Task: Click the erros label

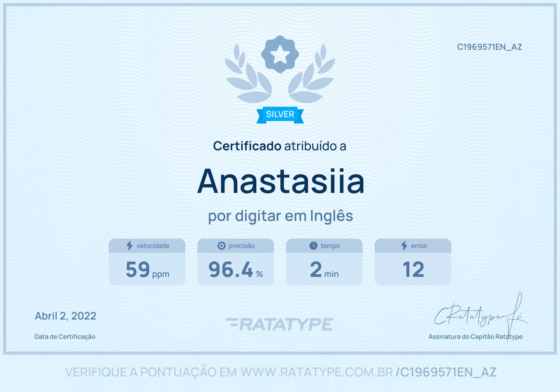Action: tap(419, 246)
